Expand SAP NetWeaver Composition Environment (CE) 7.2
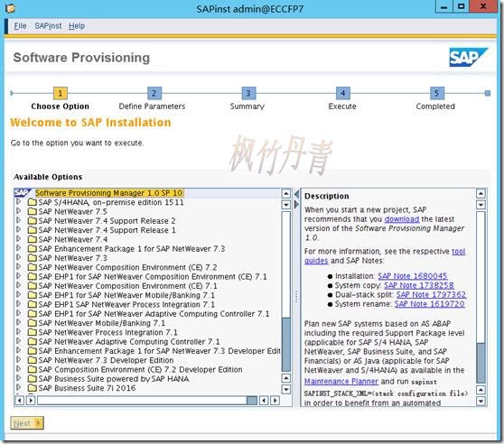This screenshot has height=444, width=504. point(18,267)
